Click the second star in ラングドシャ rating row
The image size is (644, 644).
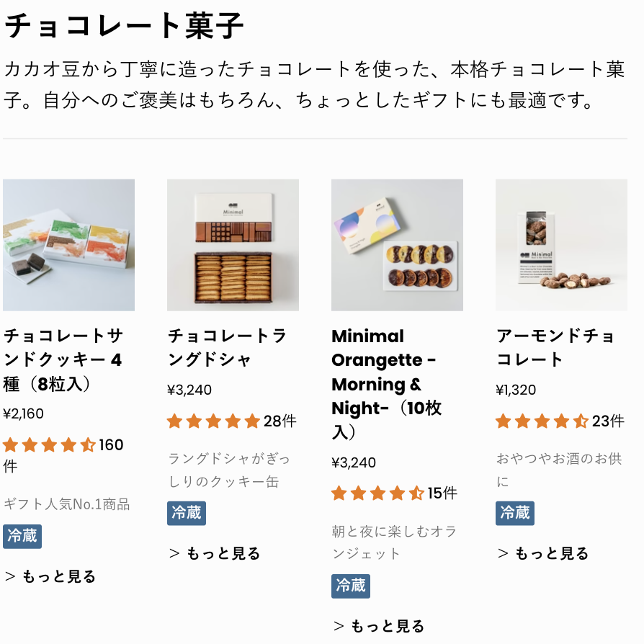193,421
